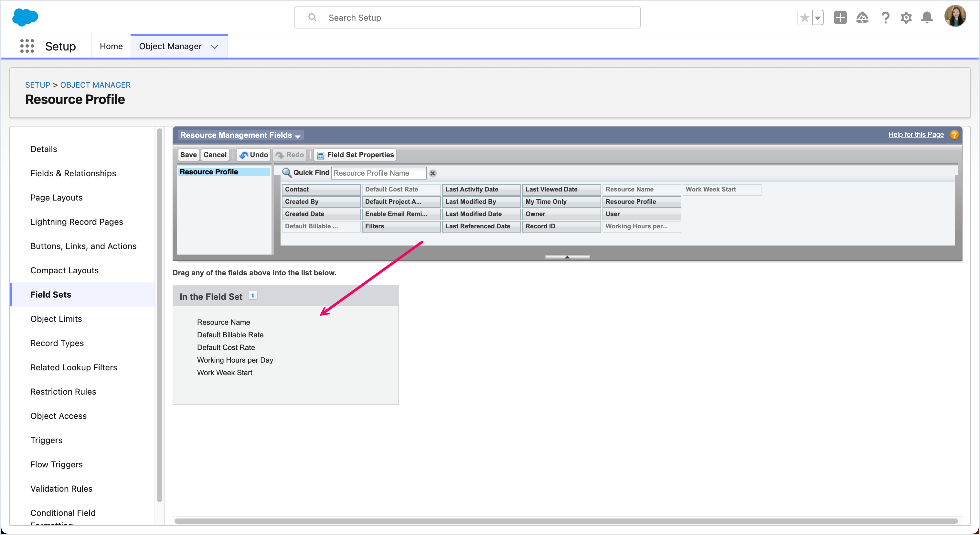Click the favorites star icon

coord(804,17)
